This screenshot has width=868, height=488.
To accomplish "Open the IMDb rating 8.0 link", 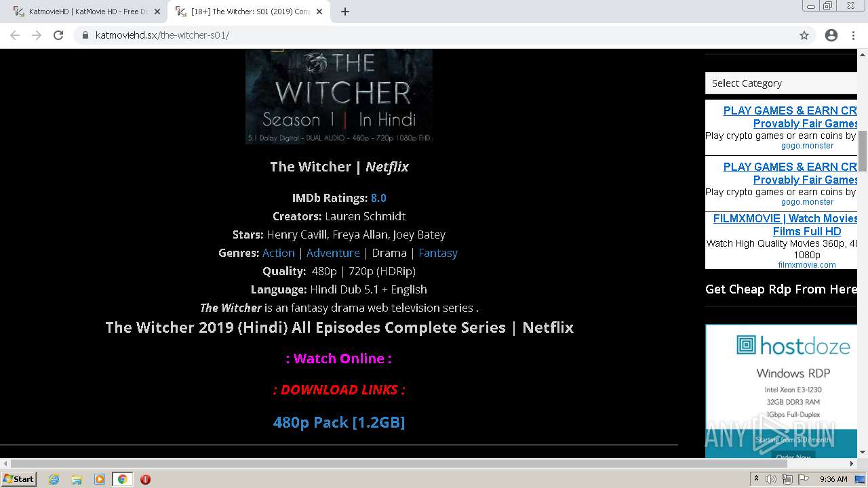I will (x=378, y=198).
